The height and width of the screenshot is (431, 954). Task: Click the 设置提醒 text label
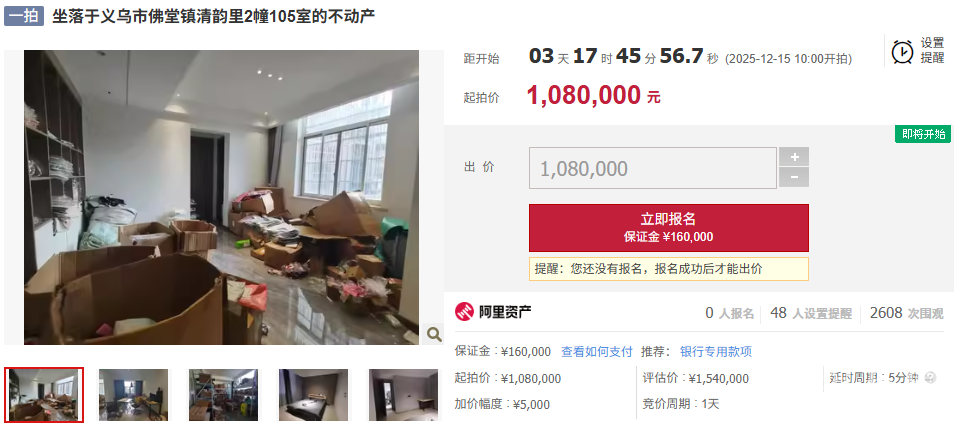point(932,51)
